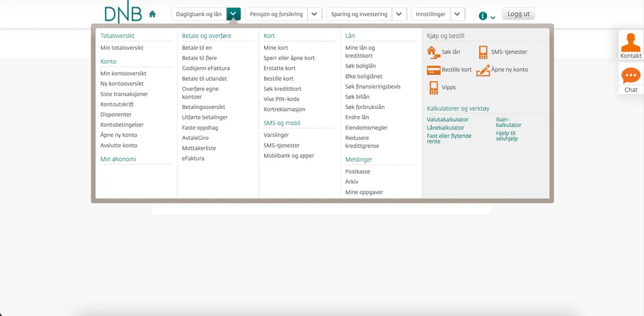The image size is (644, 316).
Task: Click the Søk lån house icon
Action: coord(433,52)
